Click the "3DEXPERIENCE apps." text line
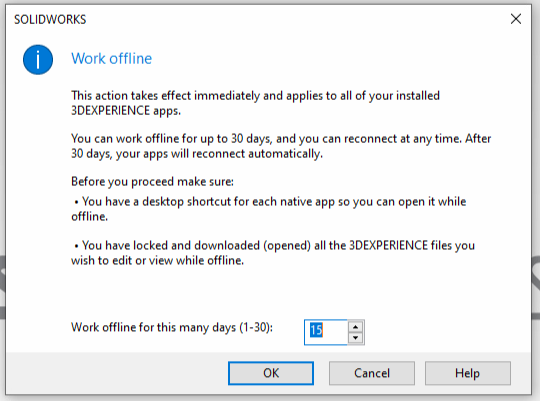The height and width of the screenshot is (401, 540). tap(126, 111)
